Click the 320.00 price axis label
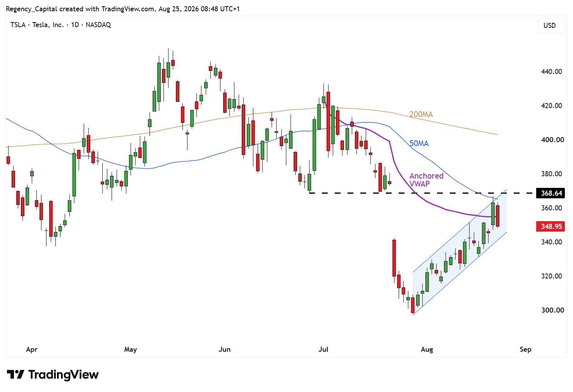573x392 pixels. click(x=551, y=276)
